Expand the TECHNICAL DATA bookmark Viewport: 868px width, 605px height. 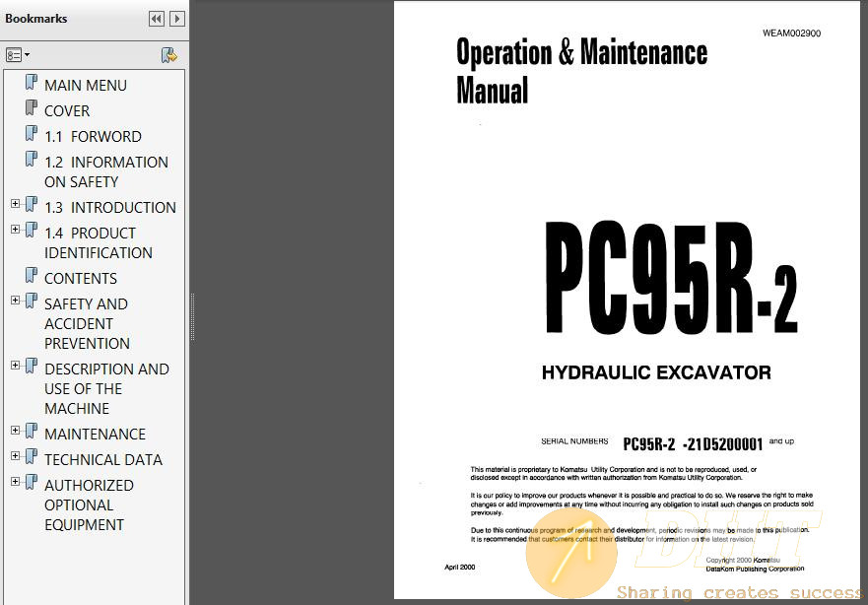pos(16,455)
